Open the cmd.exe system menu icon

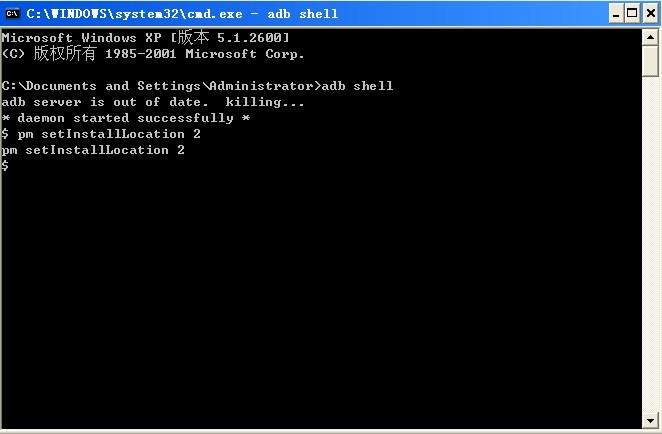(13, 13)
